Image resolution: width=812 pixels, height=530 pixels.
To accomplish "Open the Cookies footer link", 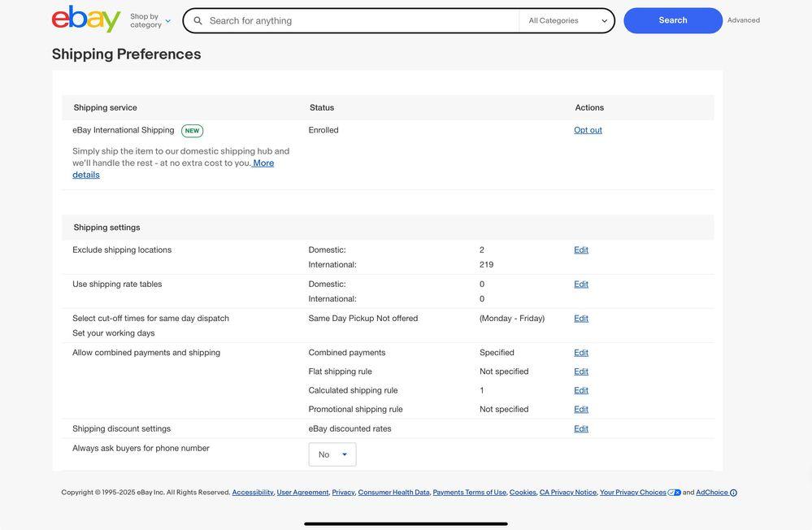I will (523, 492).
